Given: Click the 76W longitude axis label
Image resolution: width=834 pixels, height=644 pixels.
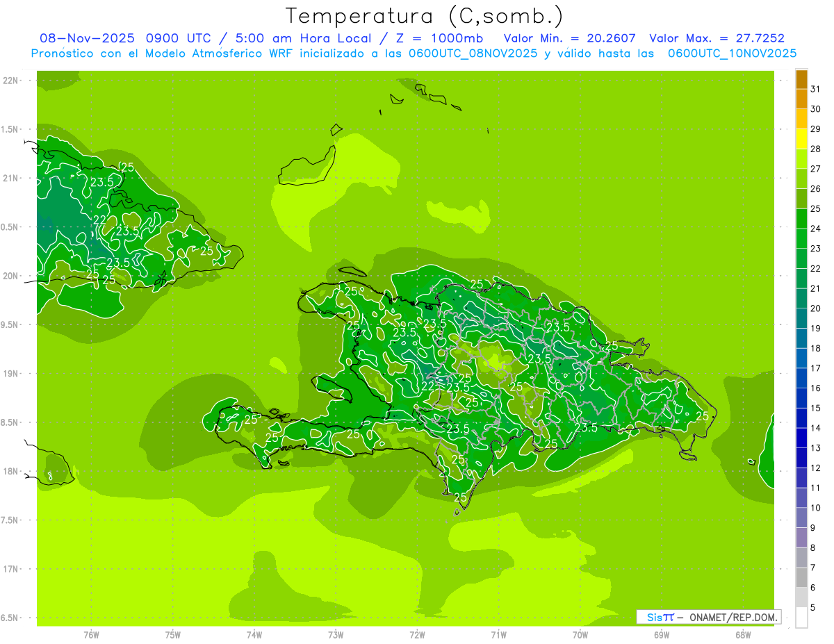Looking at the screenshot, I should pyautogui.click(x=91, y=635).
